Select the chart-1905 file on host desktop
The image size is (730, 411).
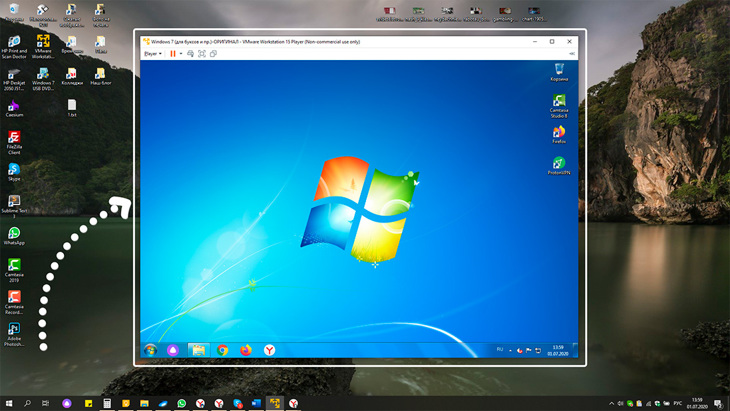point(534,14)
